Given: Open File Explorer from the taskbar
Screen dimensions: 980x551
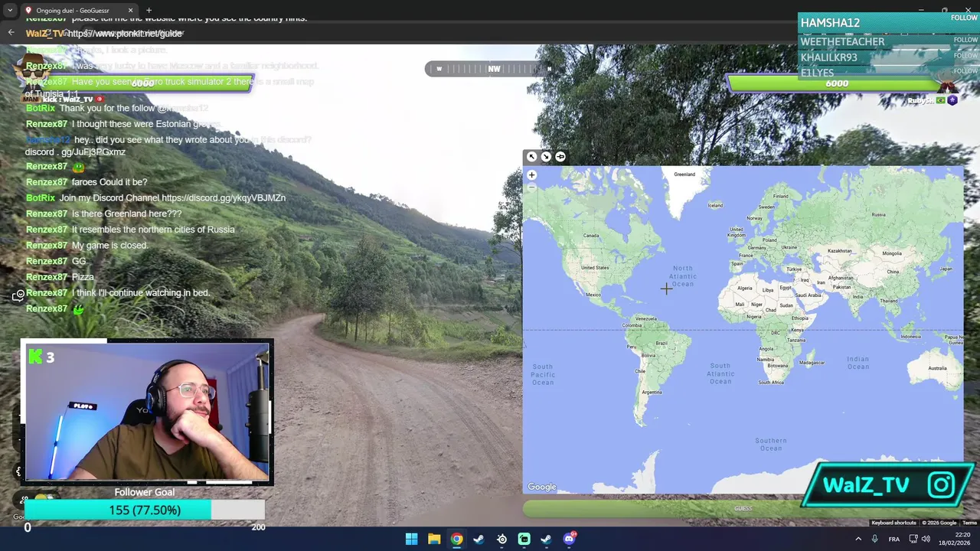Looking at the screenshot, I should 434,539.
